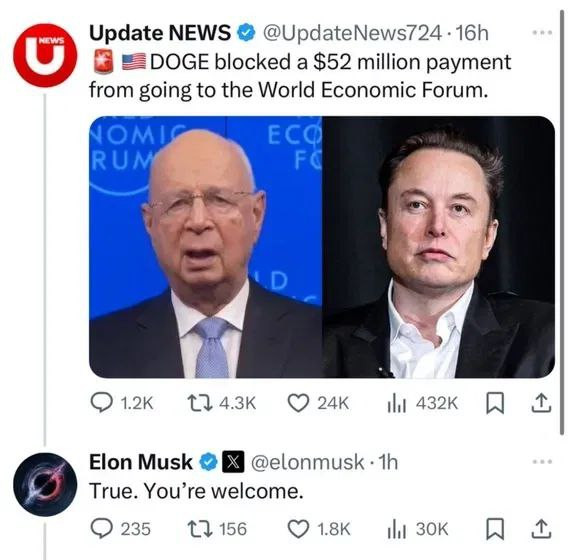
Task: Repost the Update NEWS tweet
Action: click(x=222, y=403)
